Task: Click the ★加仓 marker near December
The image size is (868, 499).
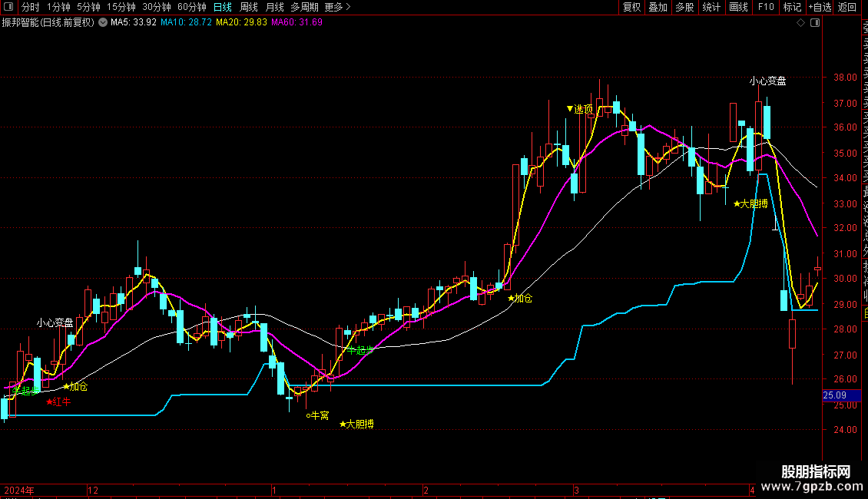Action: click(x=75, y=387)
